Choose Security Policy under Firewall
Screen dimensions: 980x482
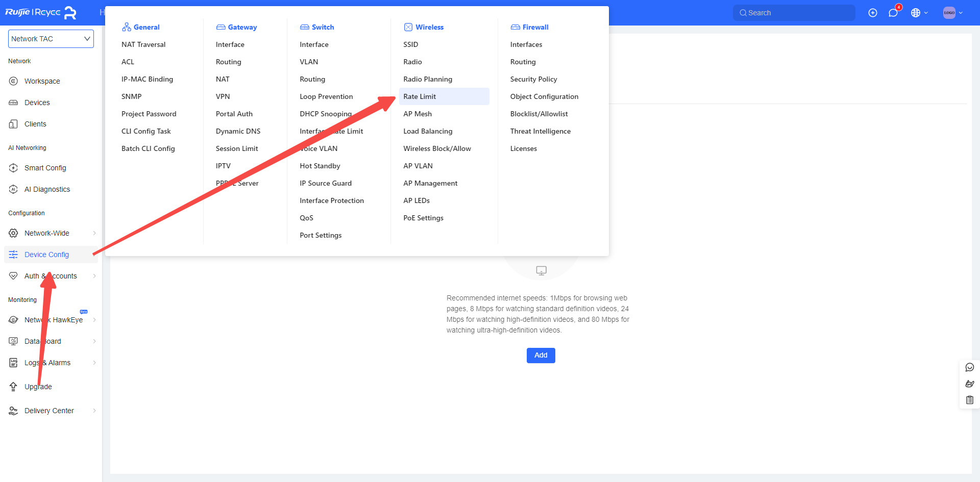point(533,79)
